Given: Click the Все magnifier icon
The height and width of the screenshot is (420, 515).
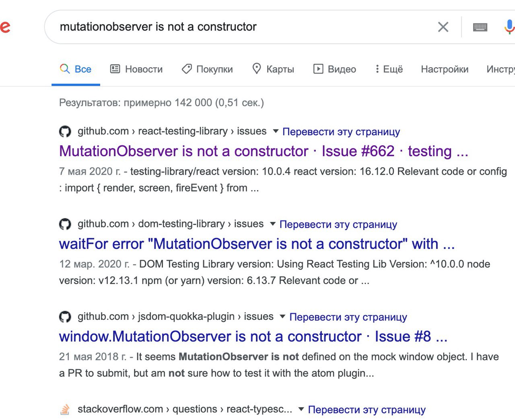Looking at the screenshot, I should point(65,69).
